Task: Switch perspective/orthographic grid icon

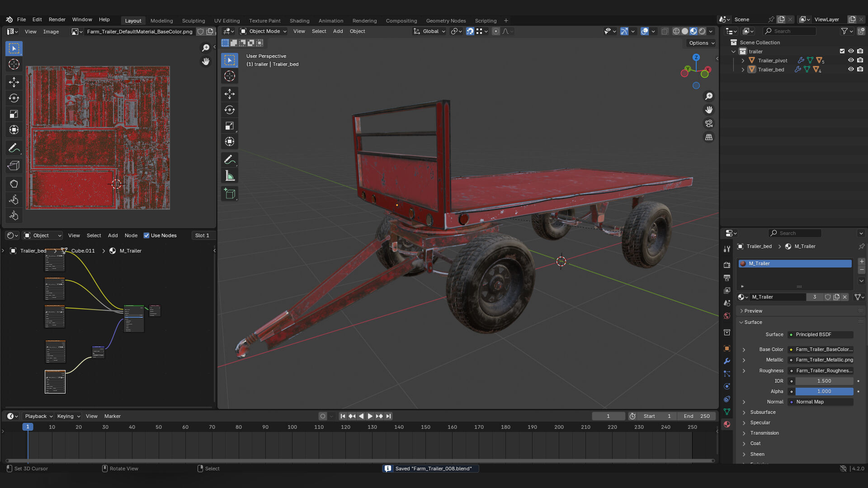Action: pyautogui.click(x=709, y=137)
